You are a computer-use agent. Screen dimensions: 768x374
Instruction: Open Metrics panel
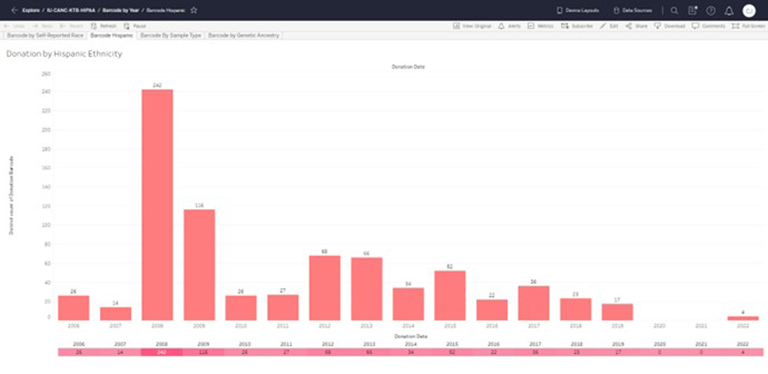(x=541, y=26)
